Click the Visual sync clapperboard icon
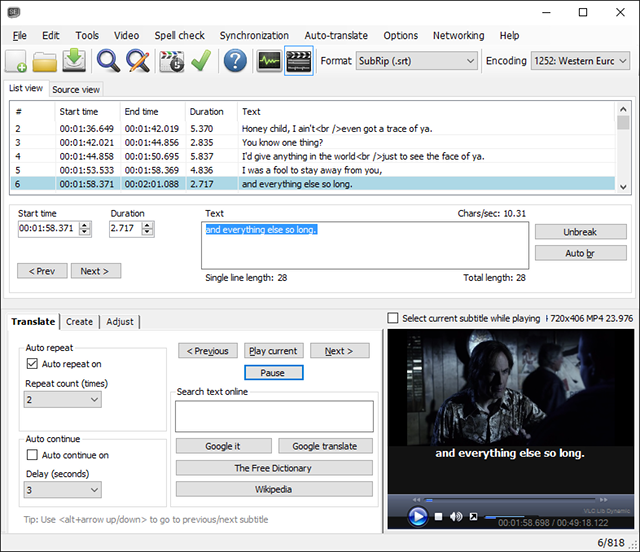The image size is (640, 552). [x=171, y=61]
